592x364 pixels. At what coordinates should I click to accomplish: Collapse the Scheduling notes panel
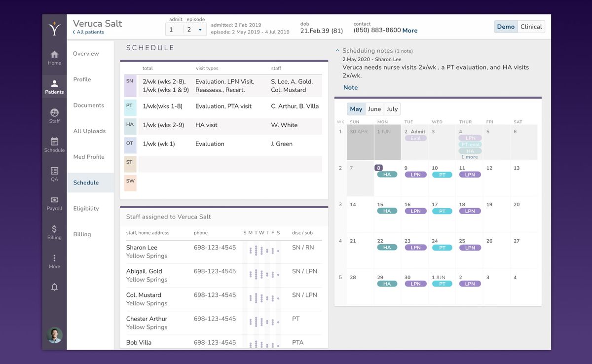coord(337,50)
